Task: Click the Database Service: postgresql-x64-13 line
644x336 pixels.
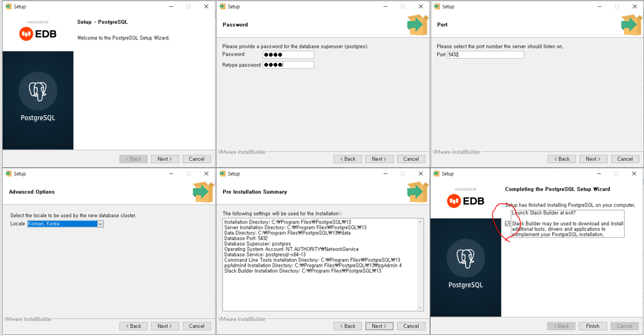Action: pyautogui.click(x=265, y=254)
